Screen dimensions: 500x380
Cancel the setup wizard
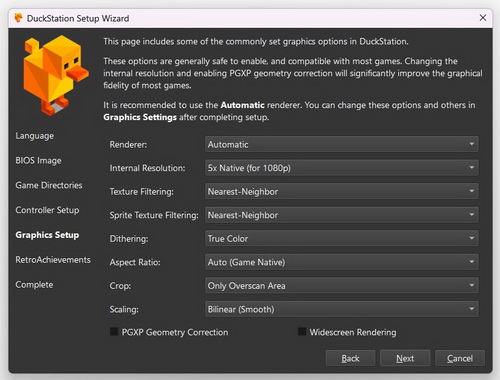click(x=460, y=358)
